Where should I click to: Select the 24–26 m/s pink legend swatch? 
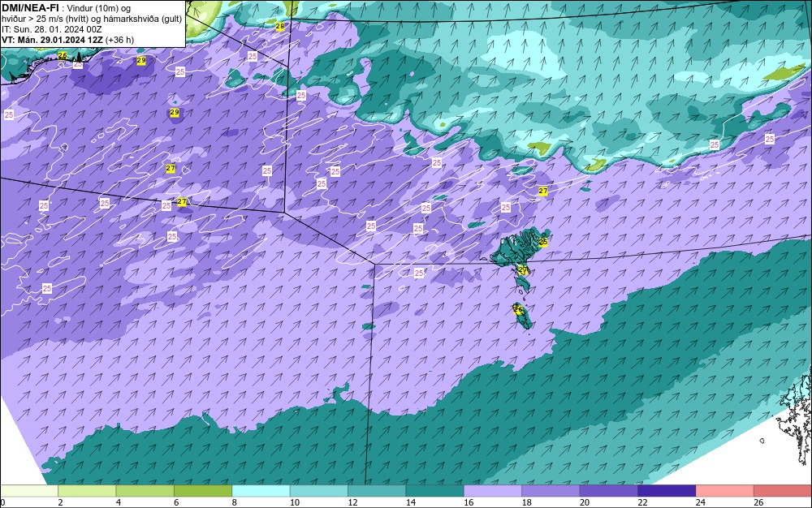(725, 491)
